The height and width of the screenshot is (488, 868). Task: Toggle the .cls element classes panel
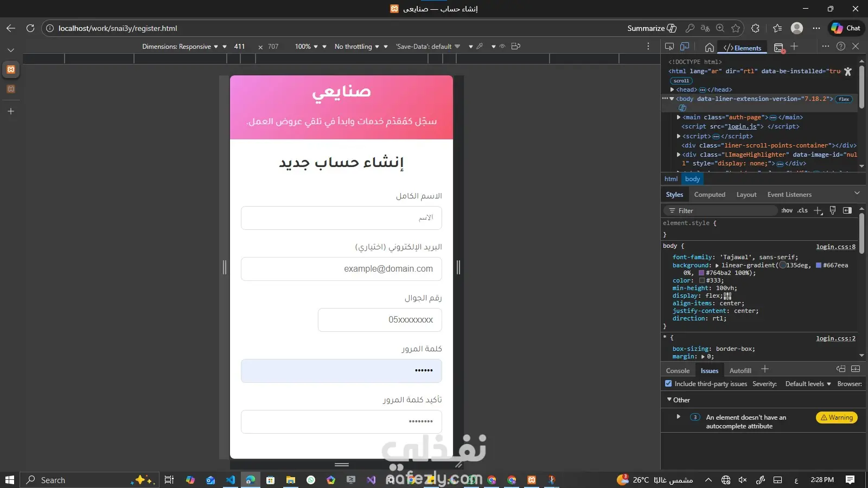[803, 210]
